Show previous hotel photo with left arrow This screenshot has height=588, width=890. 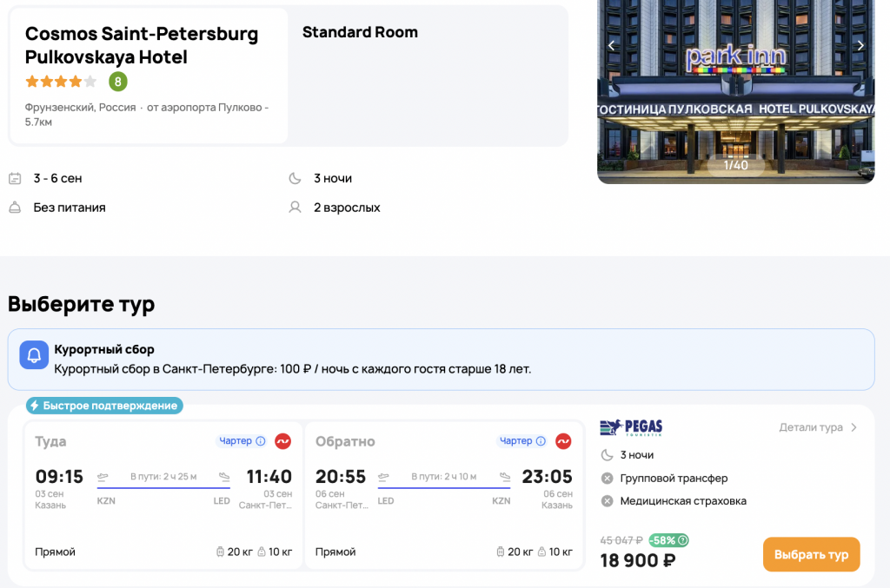click(x=611, y=46)
